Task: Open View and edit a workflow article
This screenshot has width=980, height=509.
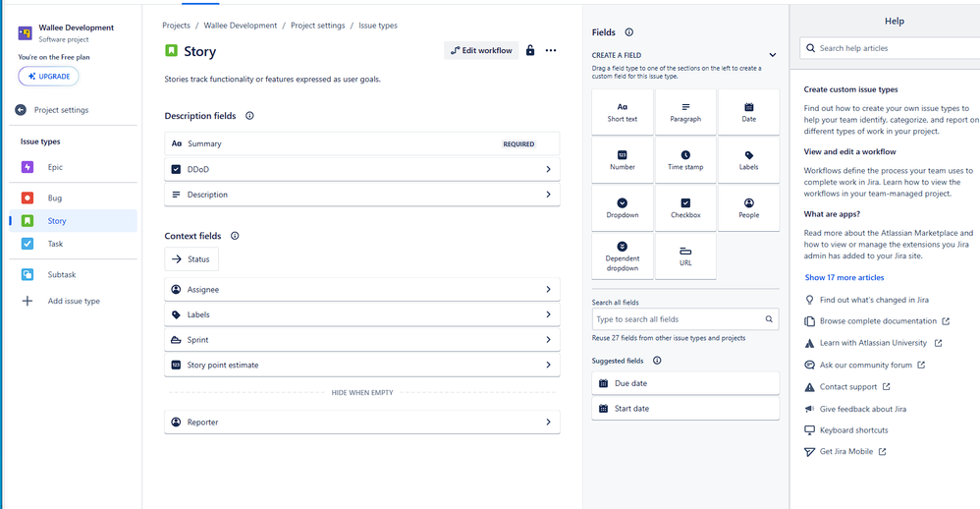Action: coord(849,152)
